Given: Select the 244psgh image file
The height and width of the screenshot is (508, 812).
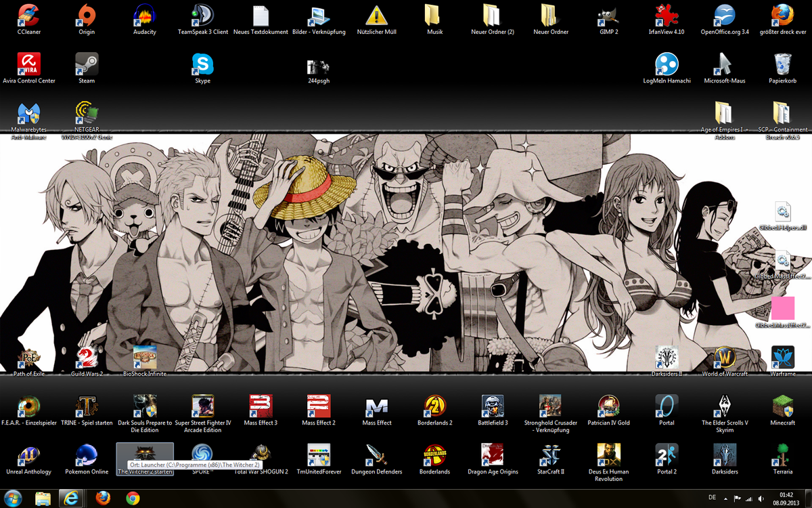Looking at the screenshot, I should (x=319, y=66).
